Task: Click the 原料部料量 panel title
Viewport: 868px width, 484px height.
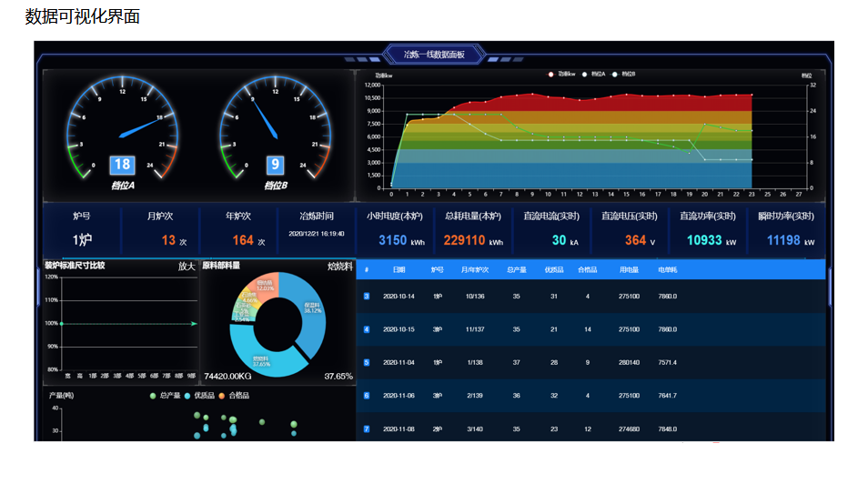Action: tap(221, 266)
